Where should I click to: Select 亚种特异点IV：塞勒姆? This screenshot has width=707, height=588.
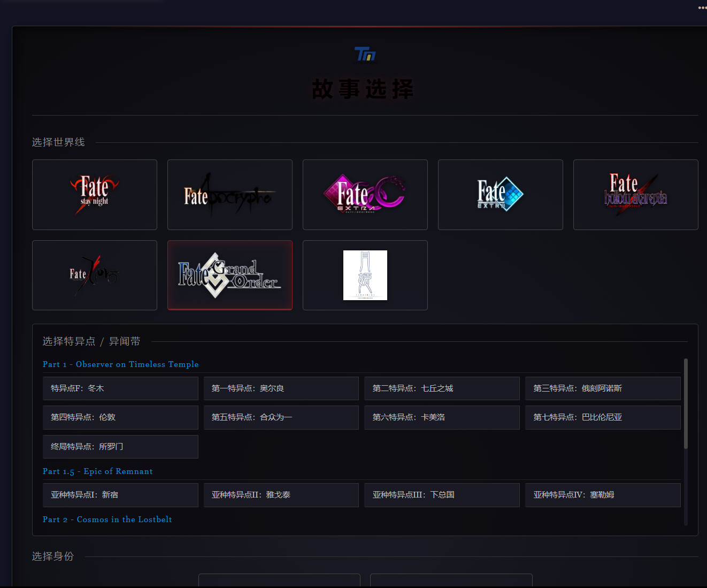pos(603,495)
